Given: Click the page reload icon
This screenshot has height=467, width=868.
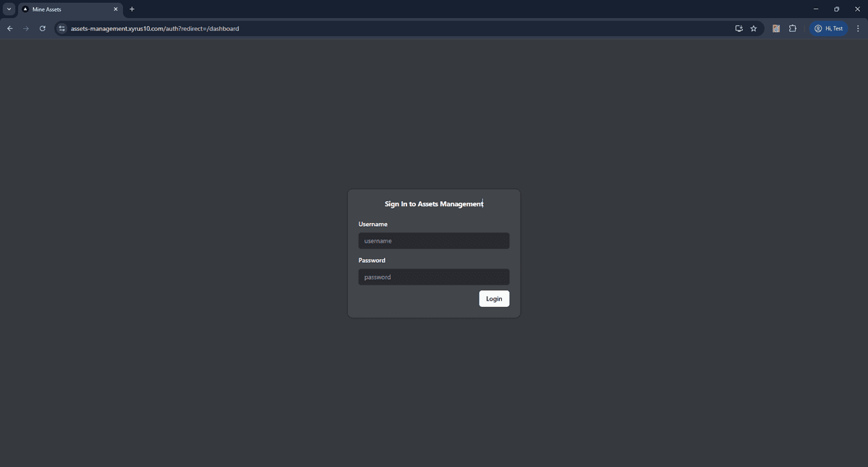Looking at the screenshot, I should click(x=42, y=28).
